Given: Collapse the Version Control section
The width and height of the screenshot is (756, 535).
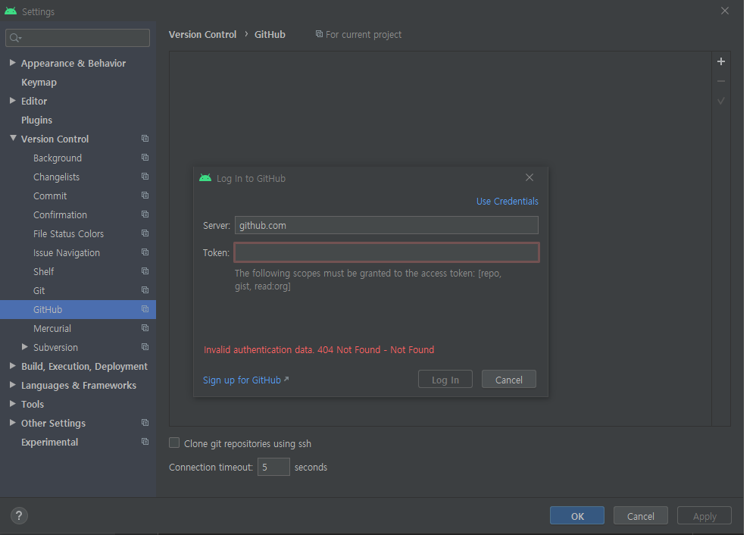Looking at the screenshot, I should pos(13,139).
